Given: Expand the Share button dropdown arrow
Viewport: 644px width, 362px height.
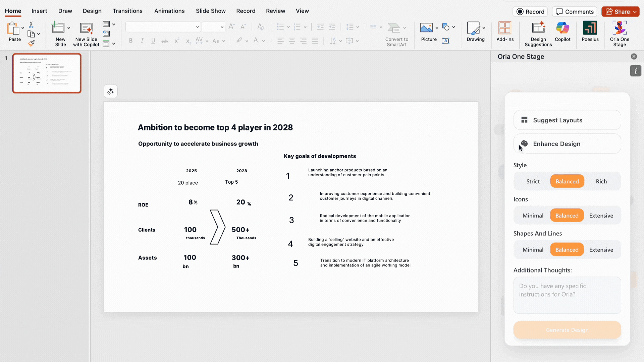Looking at the screenshot, I should pyautogui.click(x=635, y=12).
